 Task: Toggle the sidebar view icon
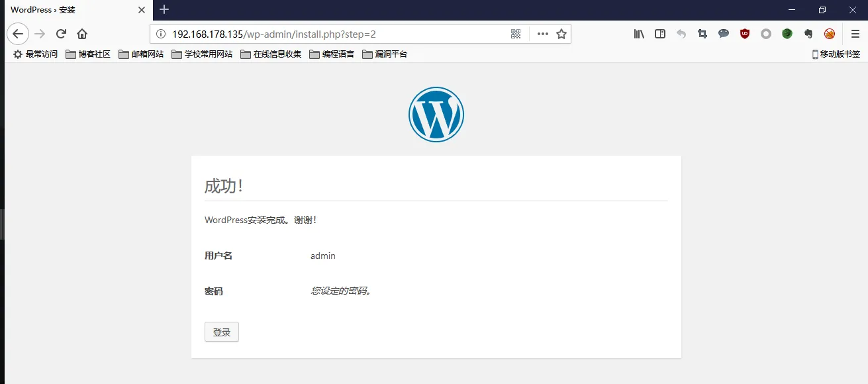(660, 34)
